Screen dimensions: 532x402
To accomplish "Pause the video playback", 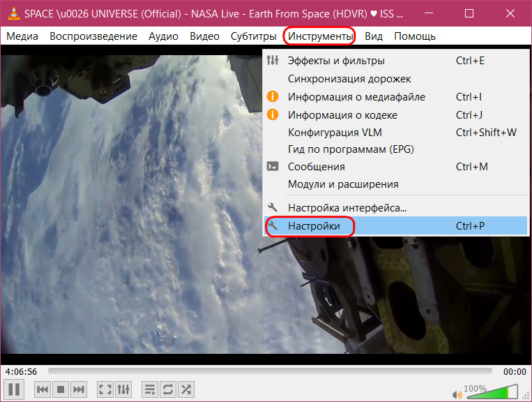I will click(15, 389).
